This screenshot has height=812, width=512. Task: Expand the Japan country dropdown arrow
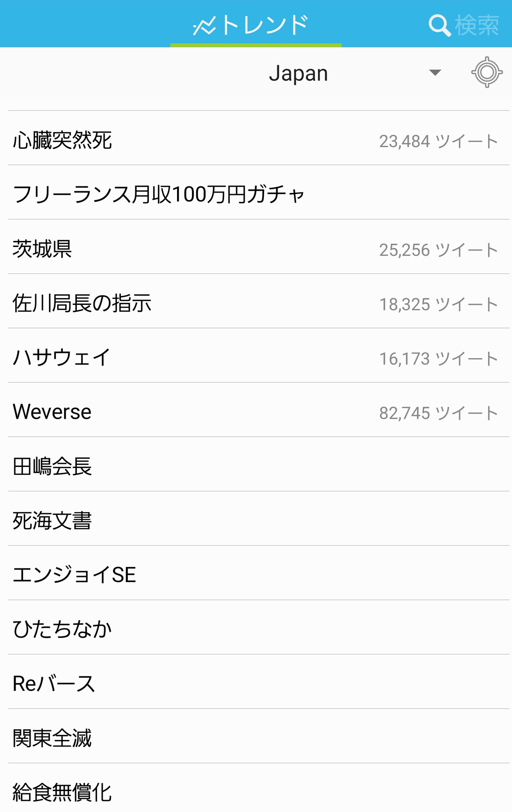[x=435, y=72]
